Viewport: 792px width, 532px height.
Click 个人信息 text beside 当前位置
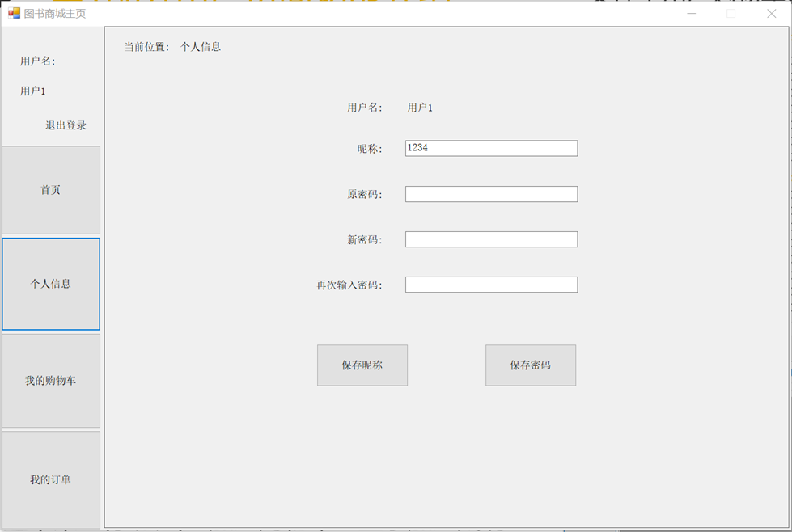coord(201,47)
